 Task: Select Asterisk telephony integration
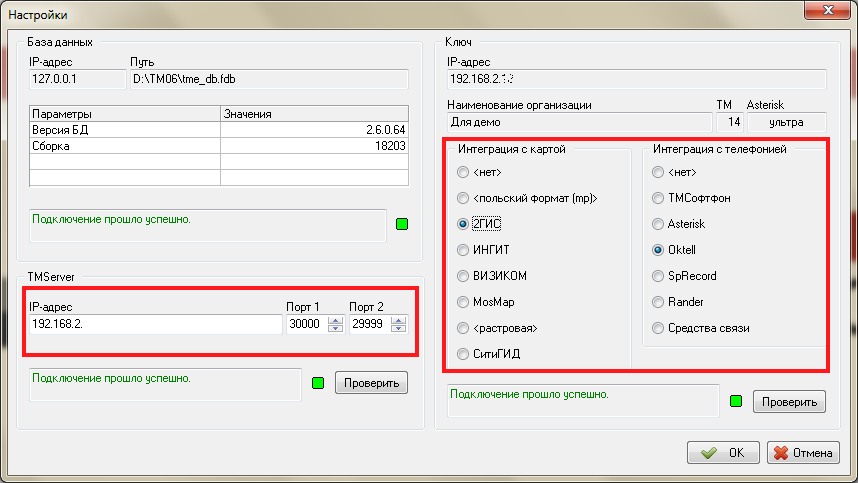tap(658, 224)
